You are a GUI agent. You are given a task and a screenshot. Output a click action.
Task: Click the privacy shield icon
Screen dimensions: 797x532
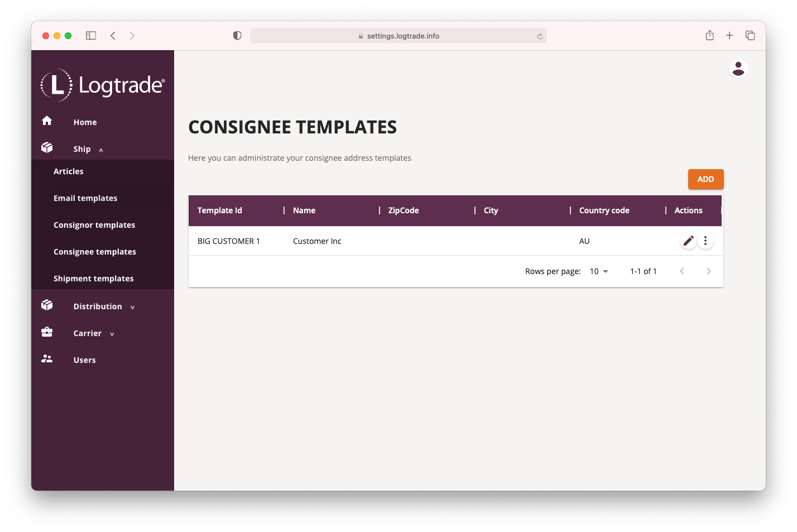237,36
